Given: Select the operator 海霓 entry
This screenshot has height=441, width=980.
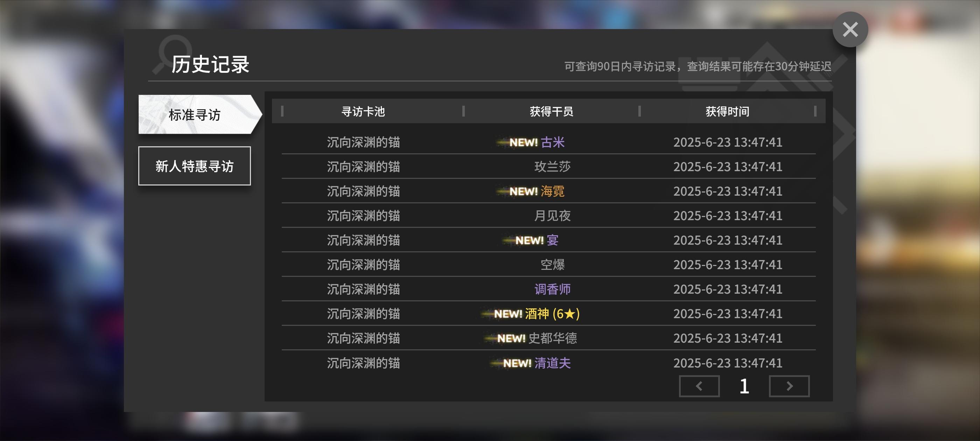Looking at the screenshot, I should click(x=552, y=191).
